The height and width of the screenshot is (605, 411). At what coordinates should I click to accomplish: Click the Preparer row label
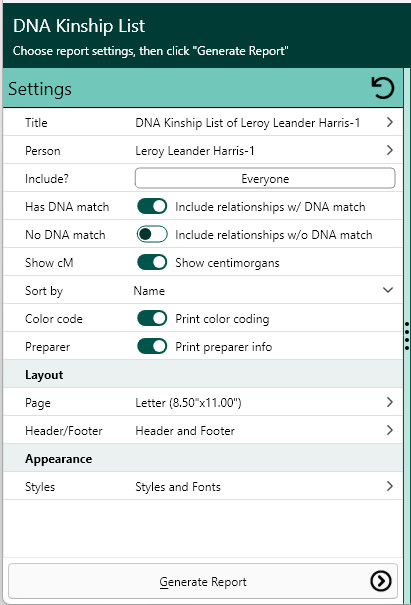click(x=47, y=347)
